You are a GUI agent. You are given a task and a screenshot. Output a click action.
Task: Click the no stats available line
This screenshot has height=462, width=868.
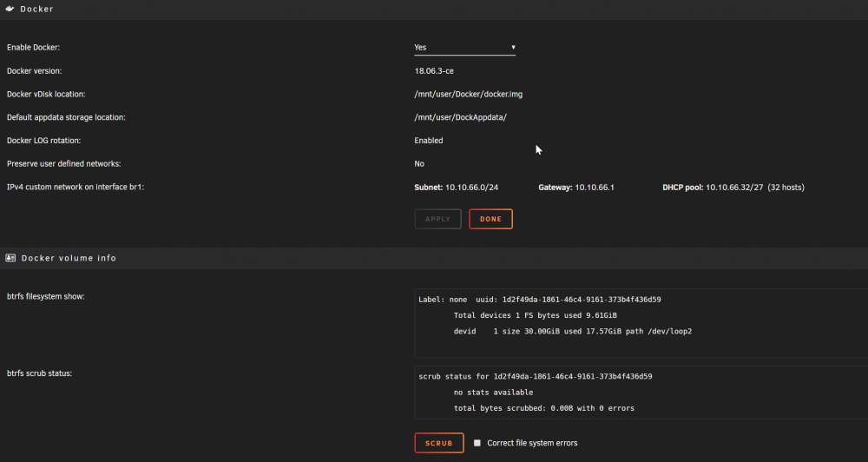(x=493, y=393)
